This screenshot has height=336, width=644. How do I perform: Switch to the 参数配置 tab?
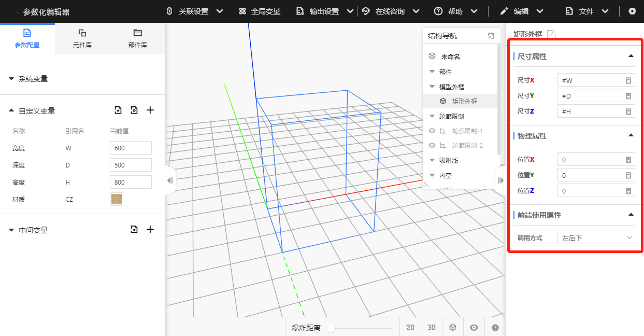27,38
